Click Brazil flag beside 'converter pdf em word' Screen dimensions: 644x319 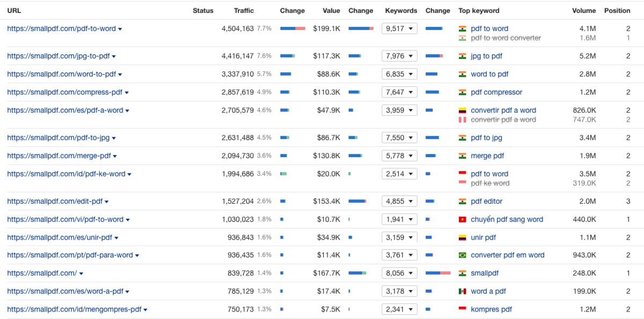[462, 256]
